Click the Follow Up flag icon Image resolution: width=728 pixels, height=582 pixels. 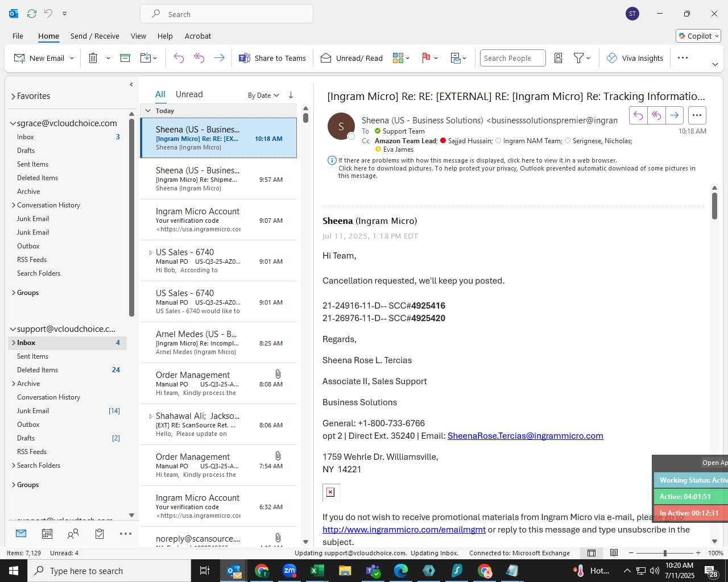[x=426, y=58]
